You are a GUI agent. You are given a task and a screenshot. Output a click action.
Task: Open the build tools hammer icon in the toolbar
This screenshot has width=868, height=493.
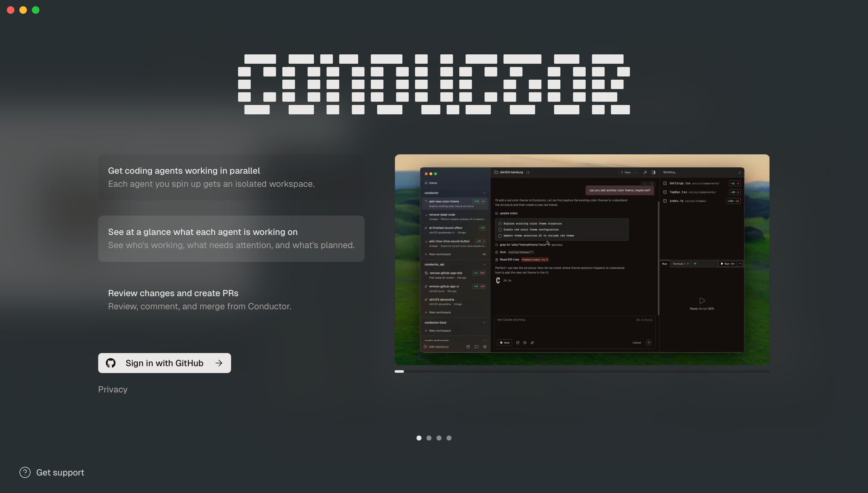pyautogui.click(x=645, y=173)
